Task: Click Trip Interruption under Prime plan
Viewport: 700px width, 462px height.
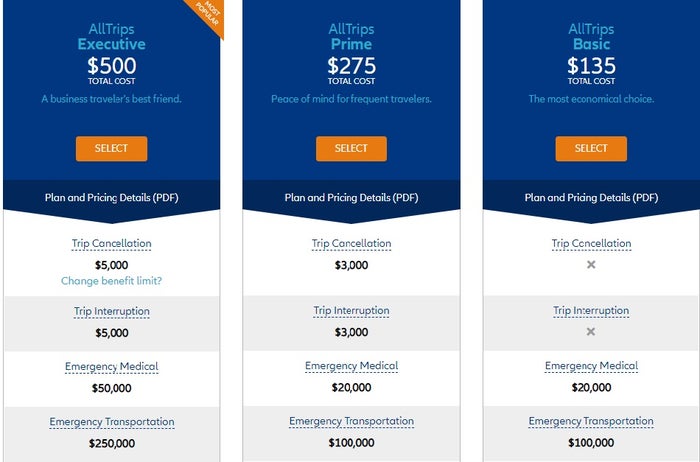Action: point(351,311)
